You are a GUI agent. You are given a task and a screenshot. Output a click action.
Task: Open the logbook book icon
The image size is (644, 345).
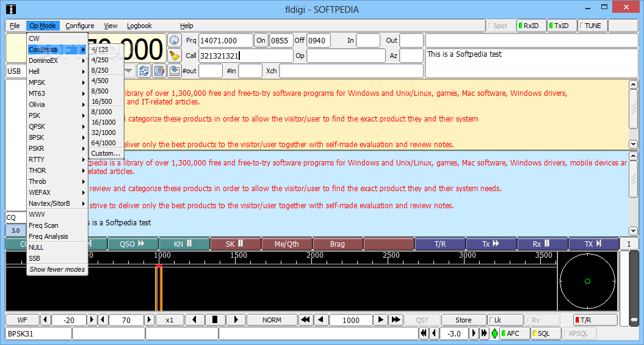coord(159,71)
